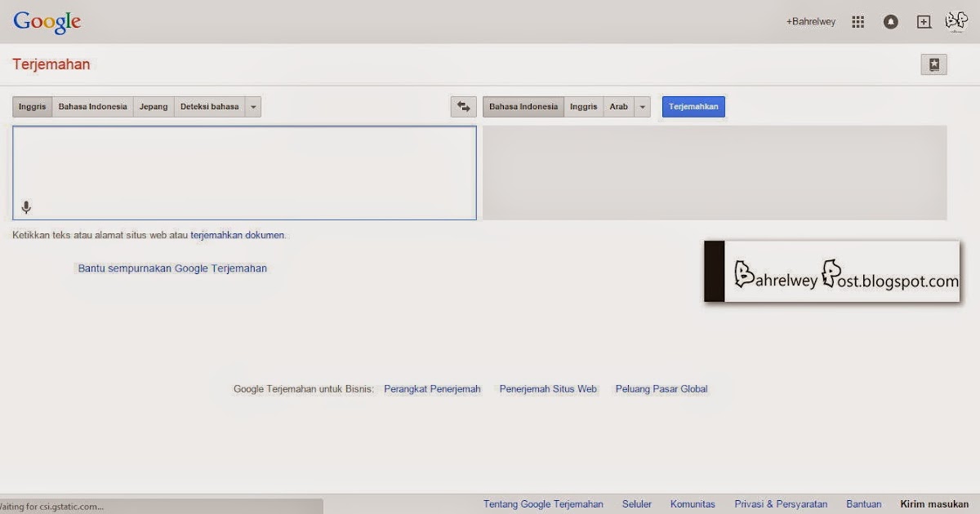The image size is (980, 514).
Task: Expand the source language dropdown arrow
Action: 253,107
